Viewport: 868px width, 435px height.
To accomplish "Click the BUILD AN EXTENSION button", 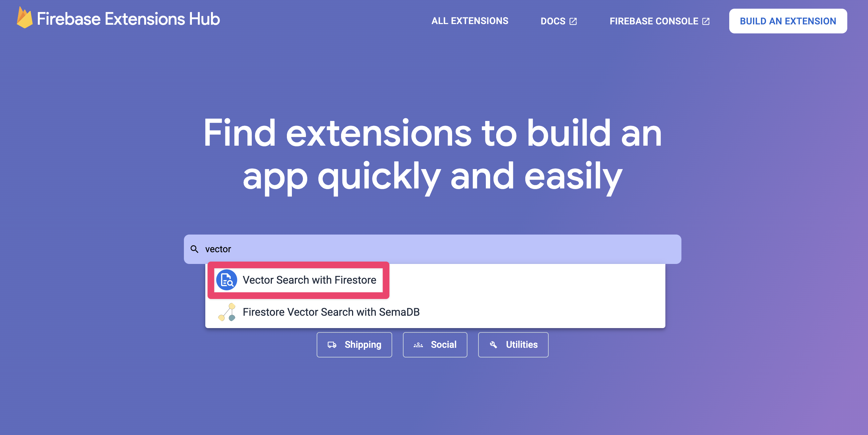I will (788, 21).
